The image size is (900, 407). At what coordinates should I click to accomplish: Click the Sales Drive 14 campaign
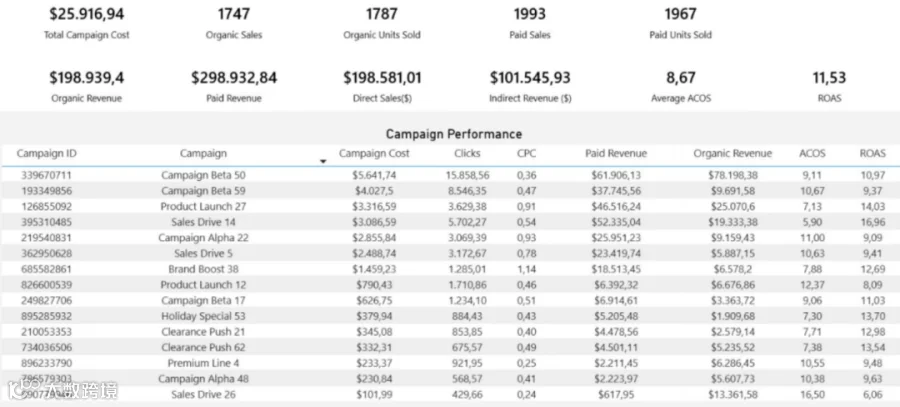tap(203, 222)
